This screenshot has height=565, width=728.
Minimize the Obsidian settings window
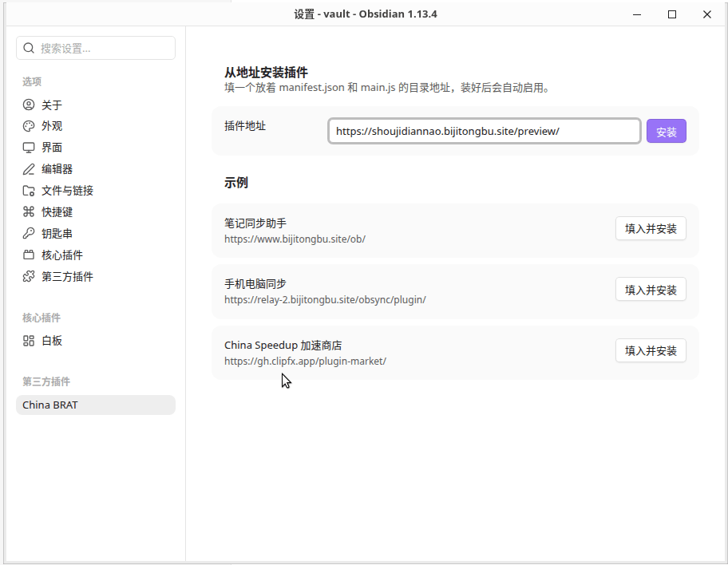click(637, 14)
